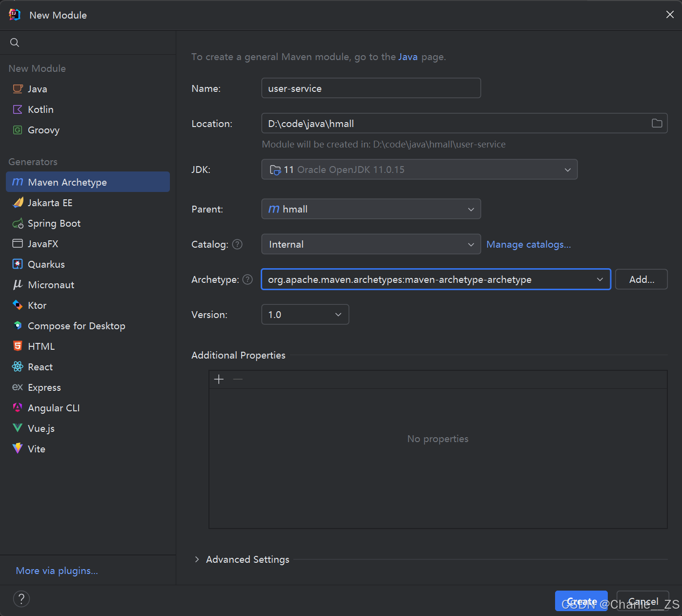Open the Parent hmall dropdown
Screen dimensions: 682x616
point(371,209)
